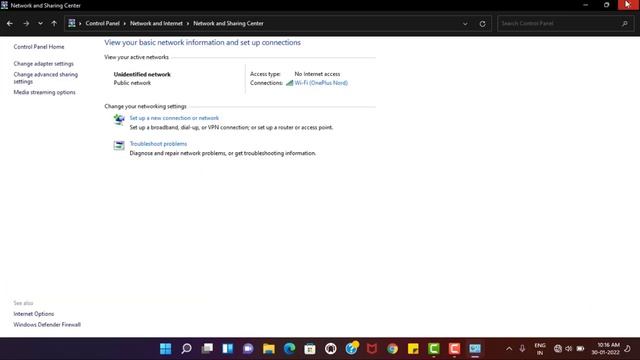Open the Chat app on taskbar
The image size is (640, 360).
[x=248, y=349]
